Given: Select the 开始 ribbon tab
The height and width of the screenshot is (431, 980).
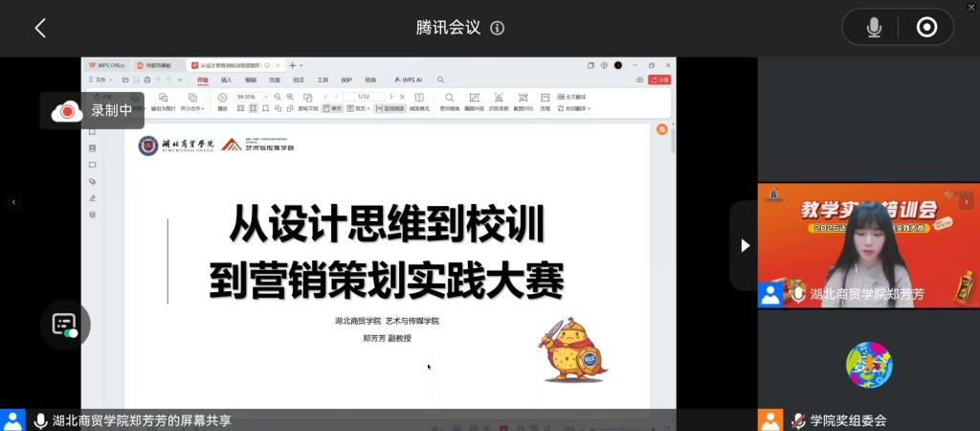Looking at the screenshot, I should click(203, 80).
